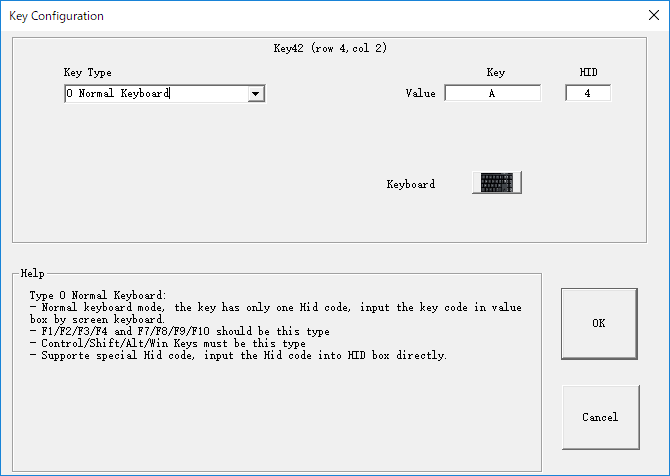Click the Key Type text field
The width and height of the screenshot is (670, 476).
156,94
